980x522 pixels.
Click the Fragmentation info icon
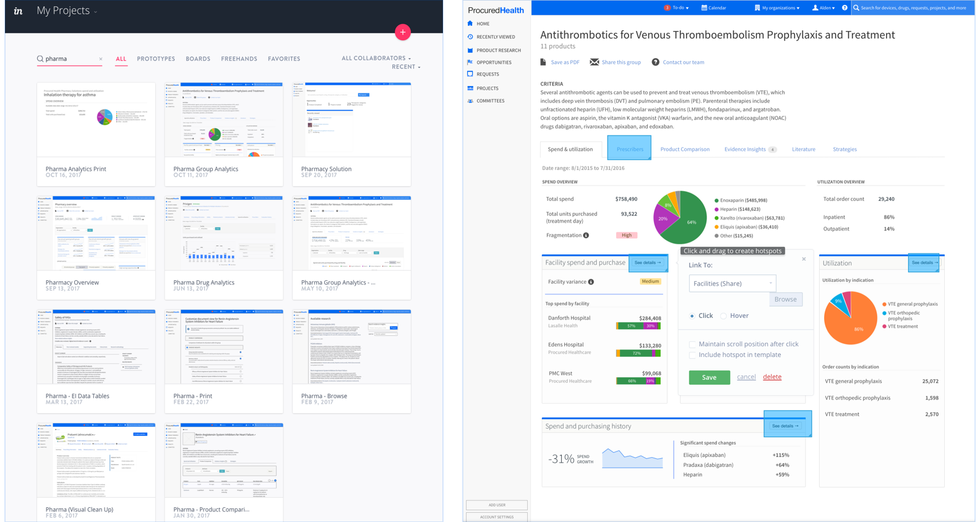586,236
